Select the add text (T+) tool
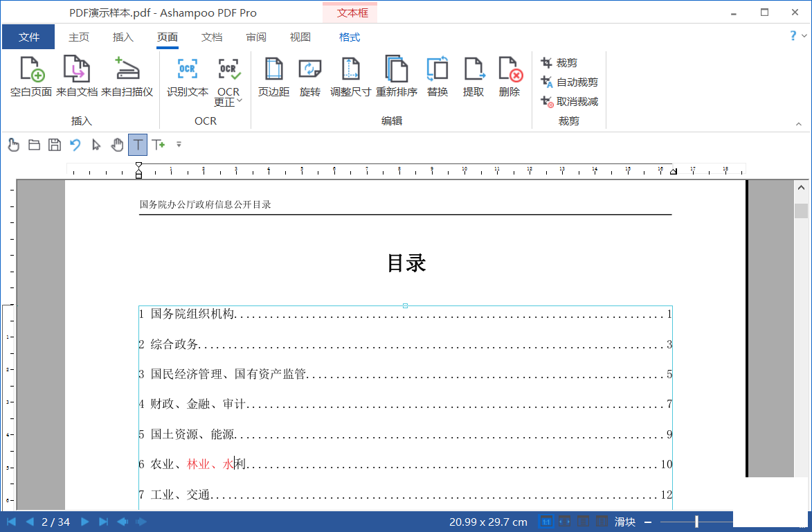The height and width of the screenshot is (532, 812). 159,145
